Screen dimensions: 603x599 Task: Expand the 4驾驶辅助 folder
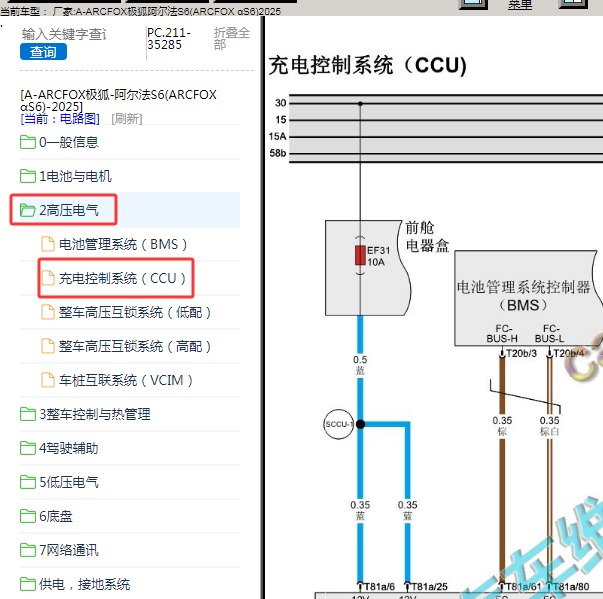(x=68, y=448)
